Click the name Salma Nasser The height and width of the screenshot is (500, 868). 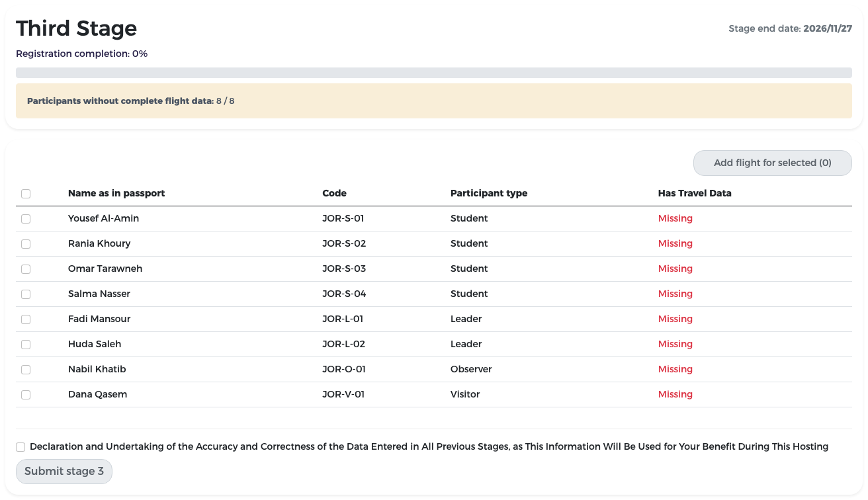pyautogui.click(x=99, y=294)
